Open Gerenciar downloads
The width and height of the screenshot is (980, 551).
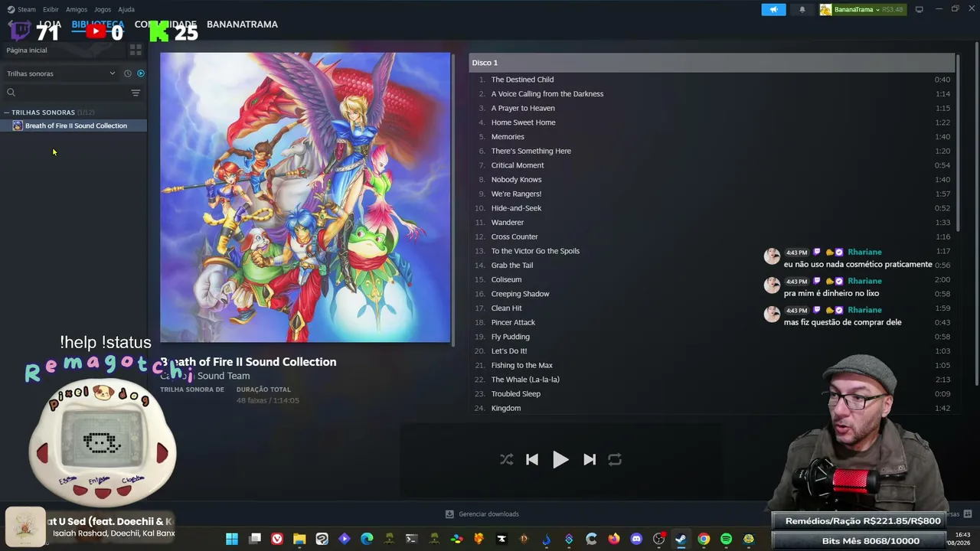click(x=482, y=514)
